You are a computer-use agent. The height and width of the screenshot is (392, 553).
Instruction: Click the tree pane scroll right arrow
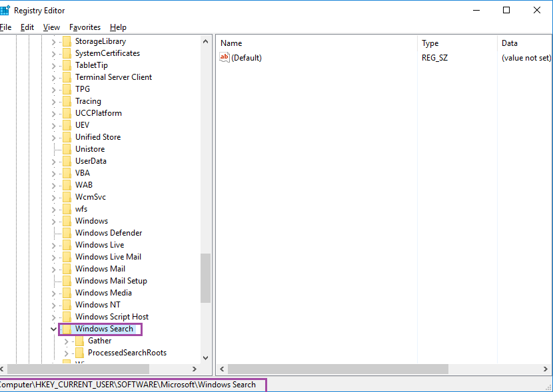(x=195, y=369)
